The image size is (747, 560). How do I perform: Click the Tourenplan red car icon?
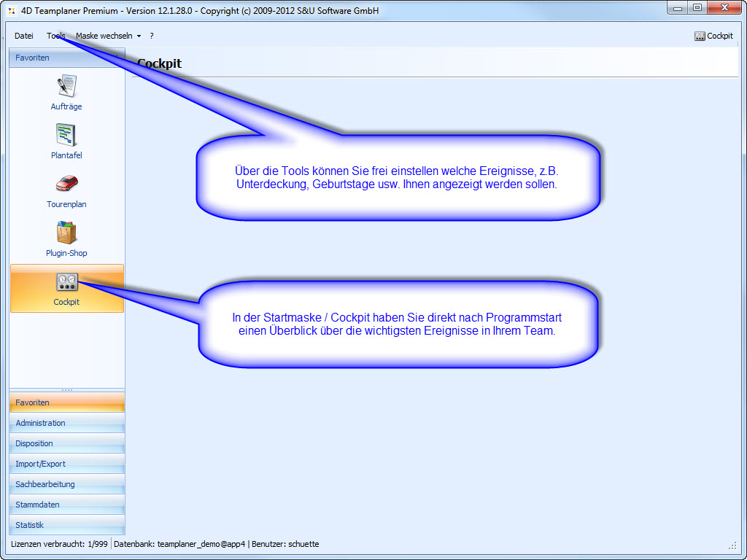[x=66, y=184]
